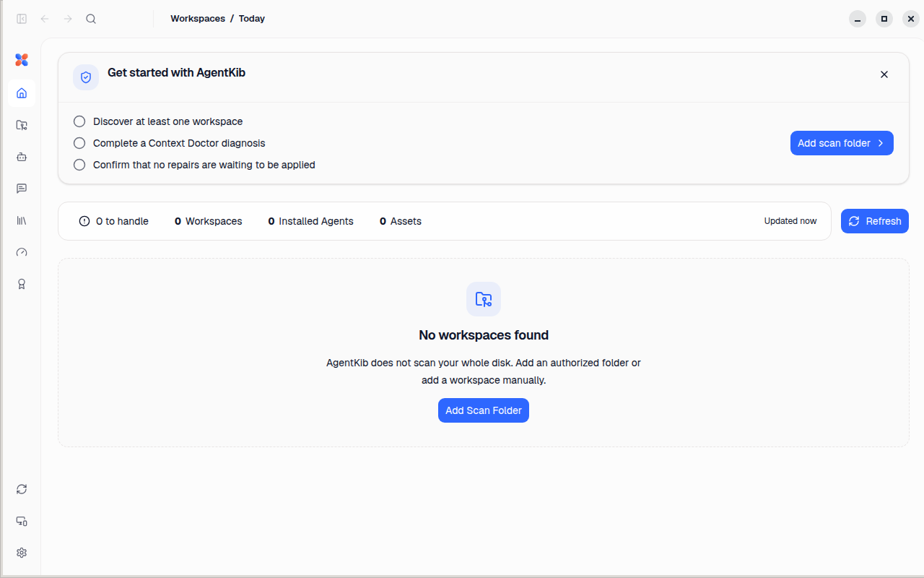Tick the circle for Discover at least one workspace
This screenshot has width=924, height=578.
pyautogui.click(x=79, y=121)
